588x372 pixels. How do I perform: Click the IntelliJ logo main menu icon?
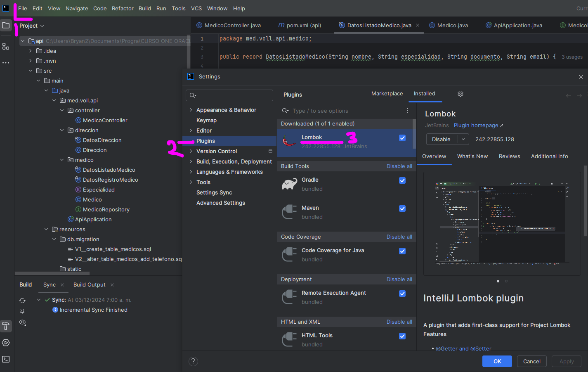tap(6, 8)
